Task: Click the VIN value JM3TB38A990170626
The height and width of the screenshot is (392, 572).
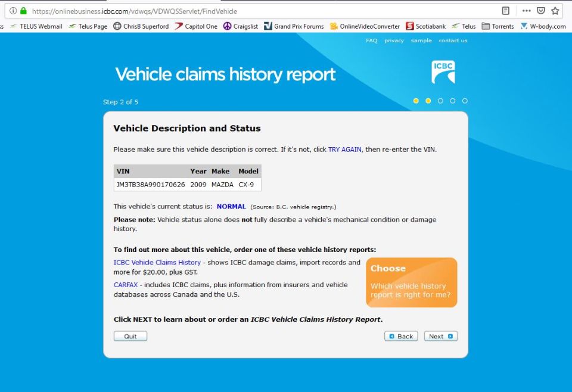Action: tap(151, 185)
